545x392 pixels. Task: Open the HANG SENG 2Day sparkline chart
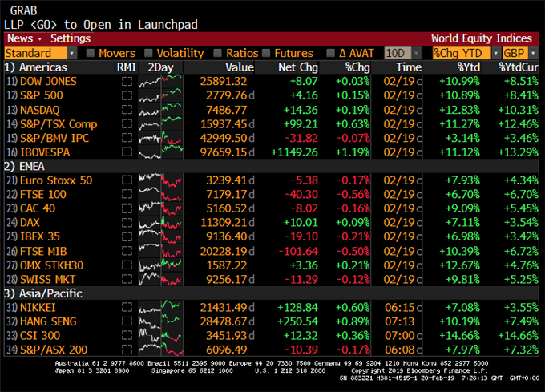point(160,321)
